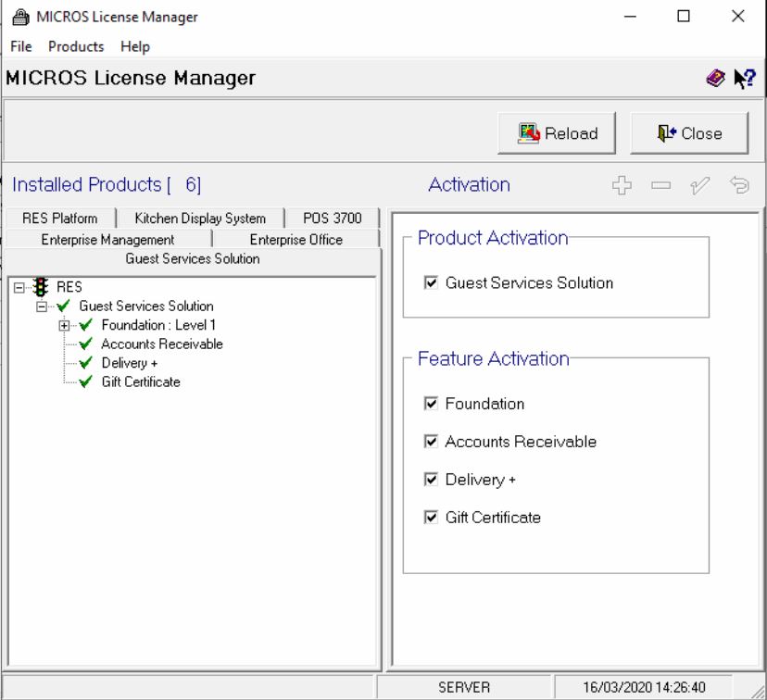The image size is (767, 700).
Task: Maximize the License Manager window
Action: point(684,17)
